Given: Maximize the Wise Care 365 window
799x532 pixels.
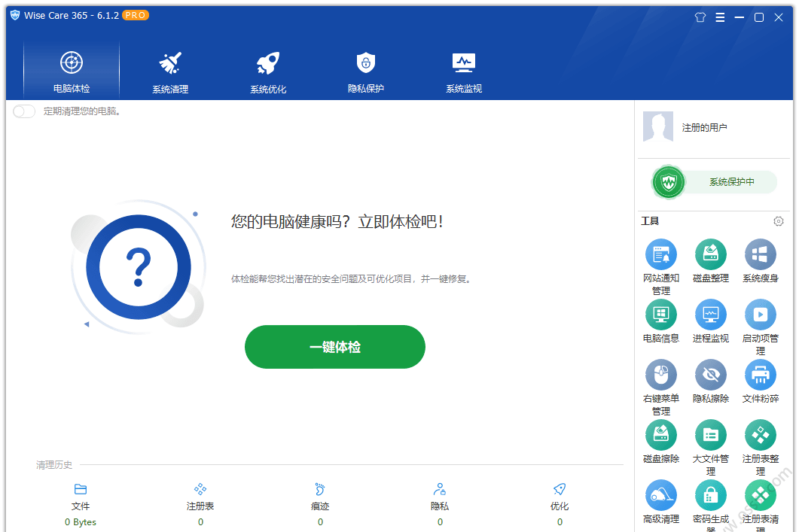Looking at the screenshot, I should pyautogui.click(x=759, y=17).
